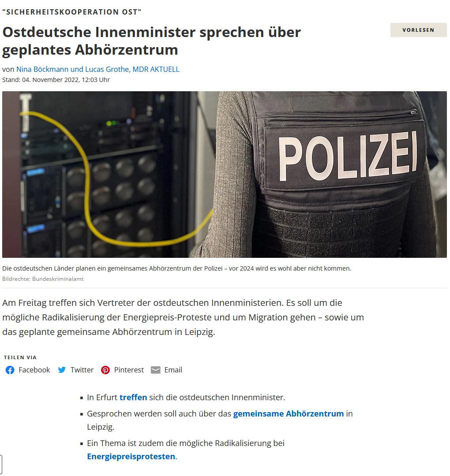The height and width of the screenshot is (476, 450).
Task: Share article via Pinterest text label
Action: (x=129, y=370)
